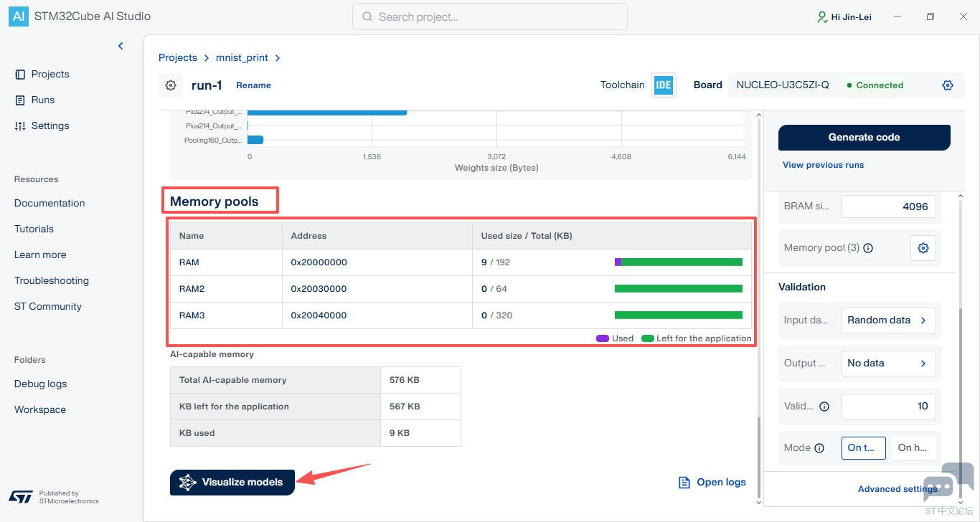Screen dimensions: 980x522
Task: Click the Generate code button
Action: [x=864, y=137]
